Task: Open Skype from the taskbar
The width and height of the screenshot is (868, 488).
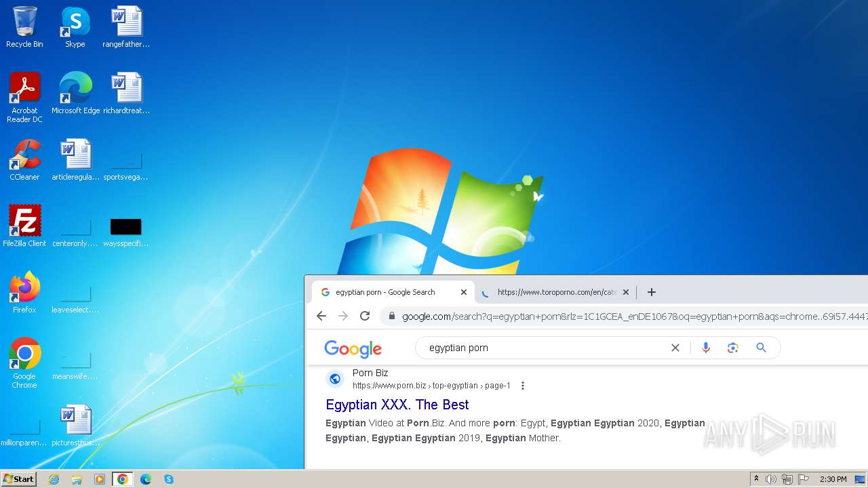Action: (169, 479)
